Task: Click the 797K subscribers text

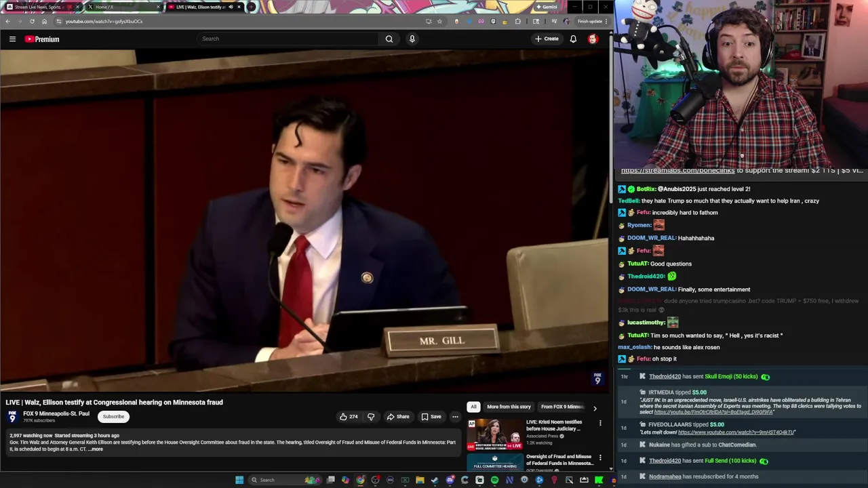Action: click(39, 421)
